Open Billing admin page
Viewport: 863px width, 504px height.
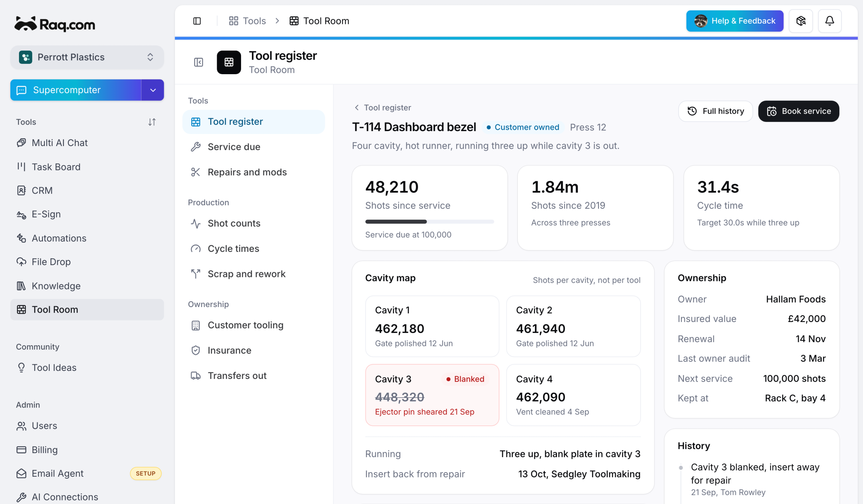coord(87,449)
